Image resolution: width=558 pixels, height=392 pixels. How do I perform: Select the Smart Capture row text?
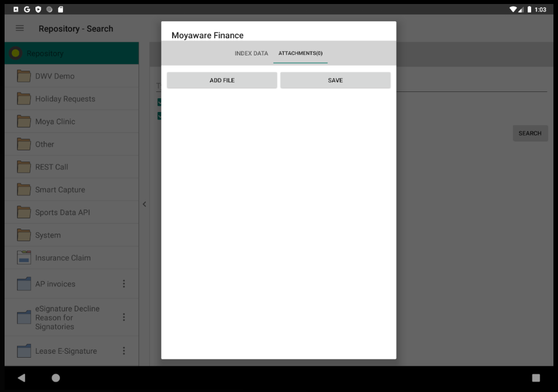coord(60,190)
